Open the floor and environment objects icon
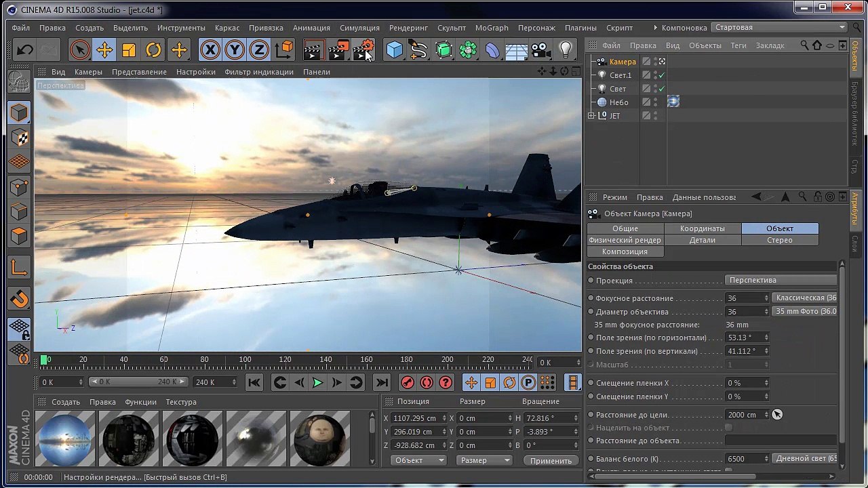868x488 pixels. tap(517, 49)
